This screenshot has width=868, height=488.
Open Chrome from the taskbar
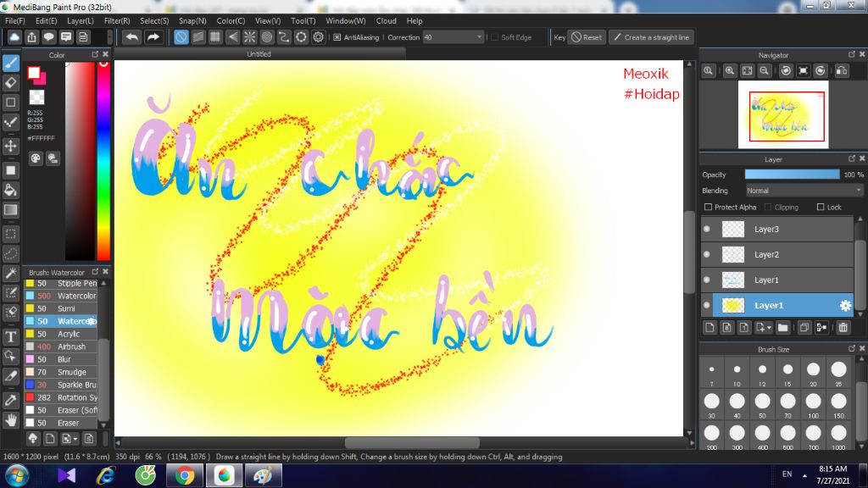click(185, 475)
